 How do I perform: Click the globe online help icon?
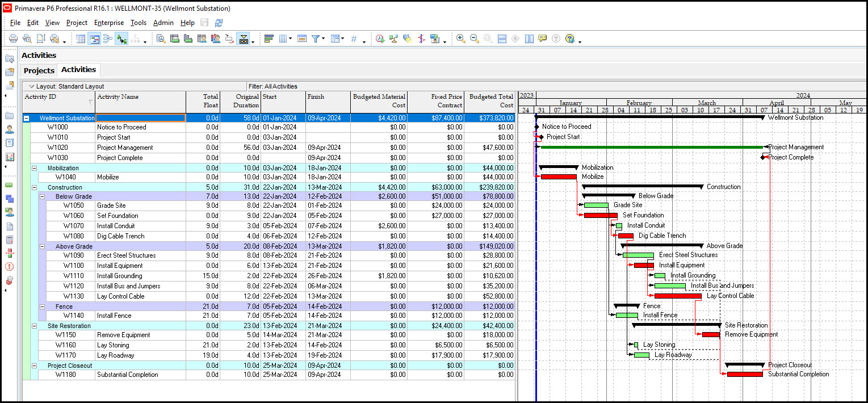pyautogui.click(x=569, y=39)
